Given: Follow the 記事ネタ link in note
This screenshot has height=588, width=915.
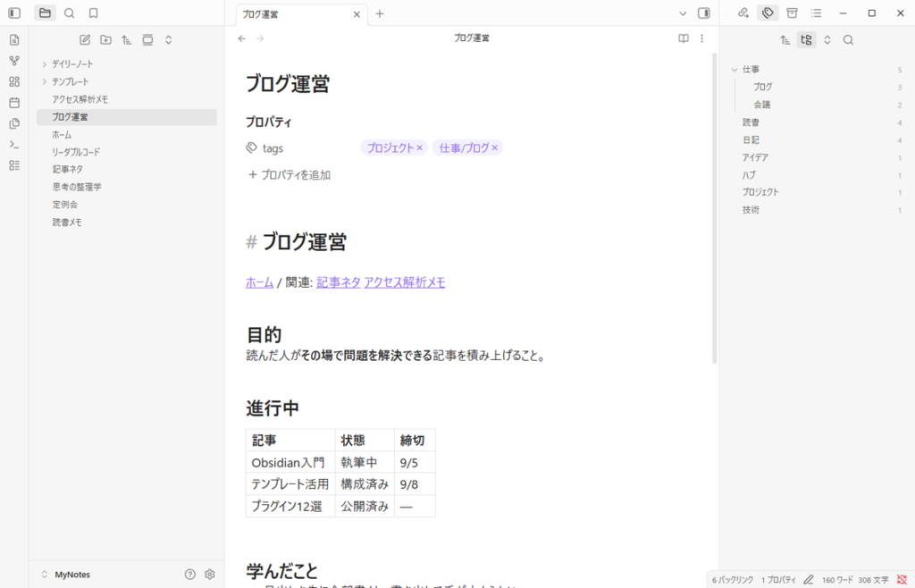Looking at the screenshot, I should [339, 283].
